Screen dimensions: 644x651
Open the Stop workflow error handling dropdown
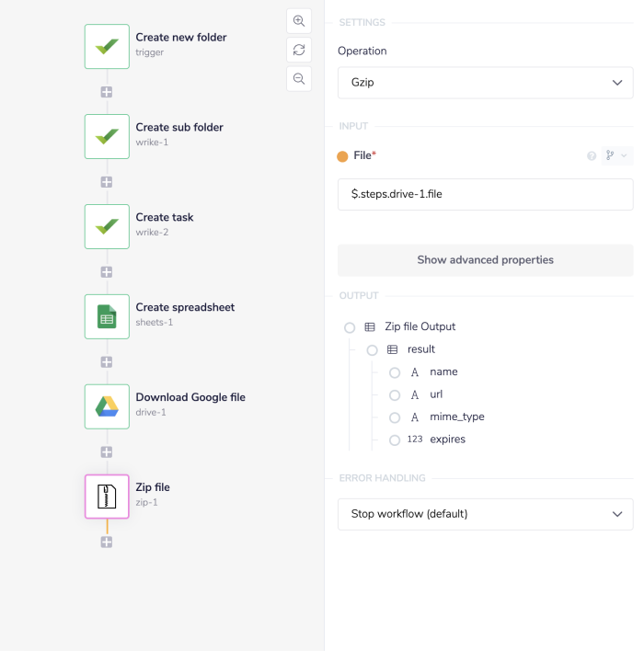tap(485, 514)
